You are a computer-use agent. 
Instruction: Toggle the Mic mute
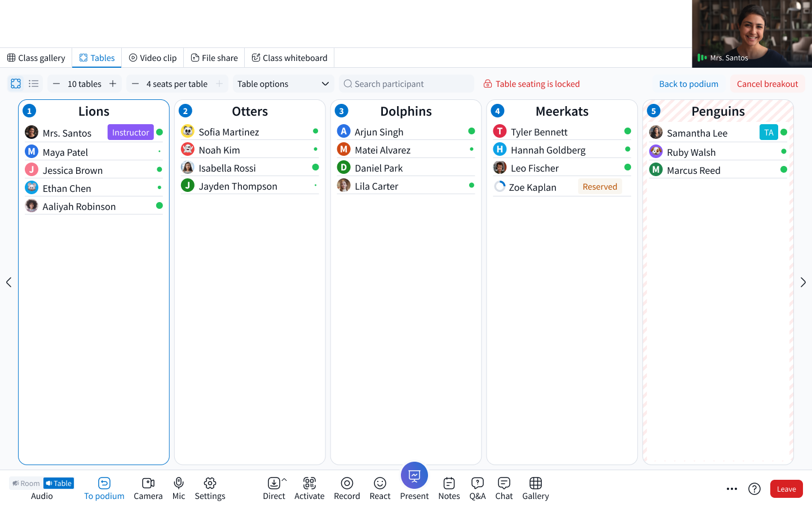point(179,483)
